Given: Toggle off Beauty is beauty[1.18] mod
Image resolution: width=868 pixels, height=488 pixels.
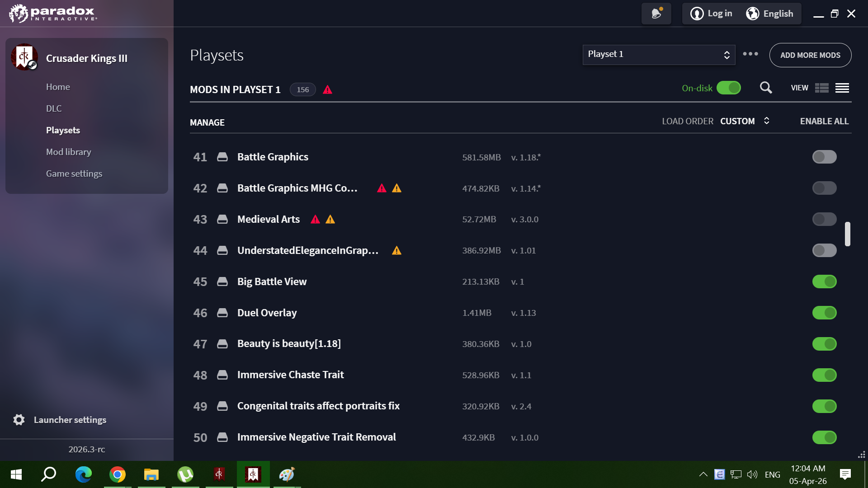Looking at the screenshot, I should pos(825,344).
